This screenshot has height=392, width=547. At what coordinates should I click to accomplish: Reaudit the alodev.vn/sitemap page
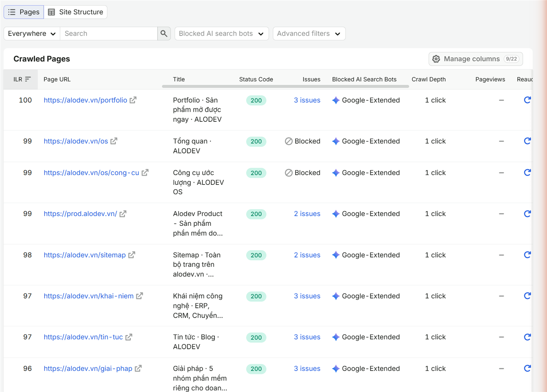pyautogui.click(x=527, y=255)
